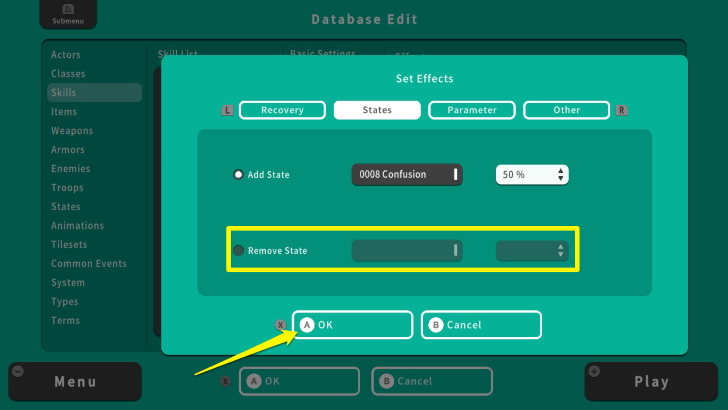Open the Tilesets database category

[69, 245]
